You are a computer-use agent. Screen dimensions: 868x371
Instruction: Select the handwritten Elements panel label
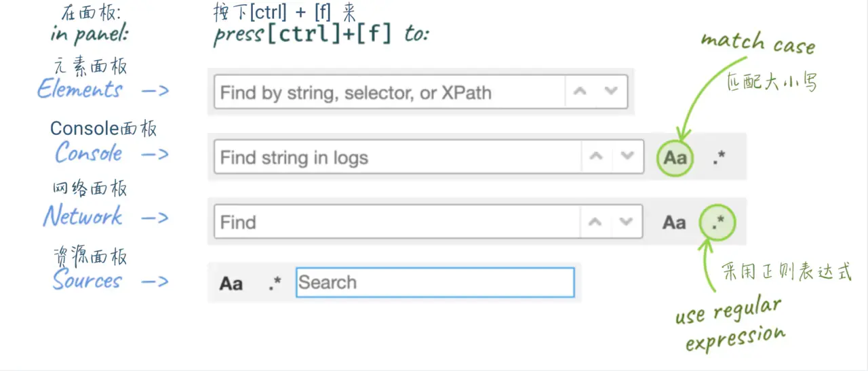(80, 90)
